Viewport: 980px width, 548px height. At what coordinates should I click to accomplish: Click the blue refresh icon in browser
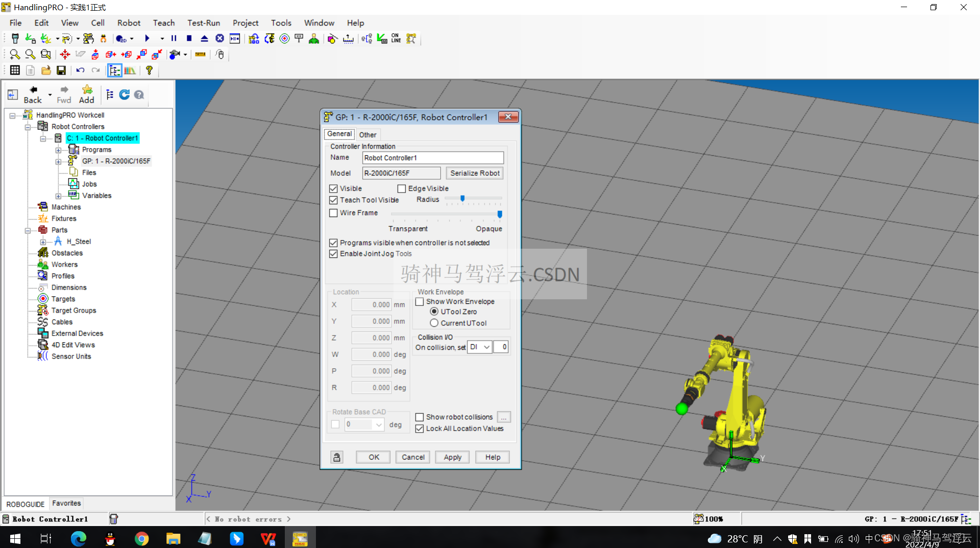click(x=124, y=94)
